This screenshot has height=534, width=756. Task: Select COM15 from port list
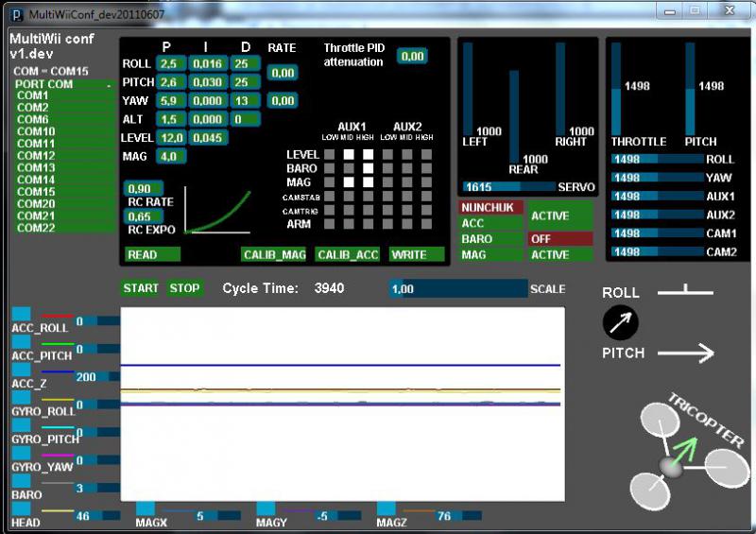point(64,192)
